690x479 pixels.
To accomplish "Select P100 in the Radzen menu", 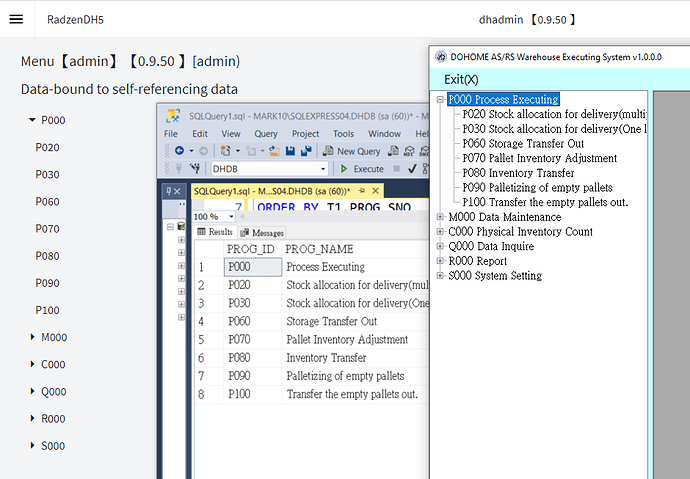I will (48, 310).
